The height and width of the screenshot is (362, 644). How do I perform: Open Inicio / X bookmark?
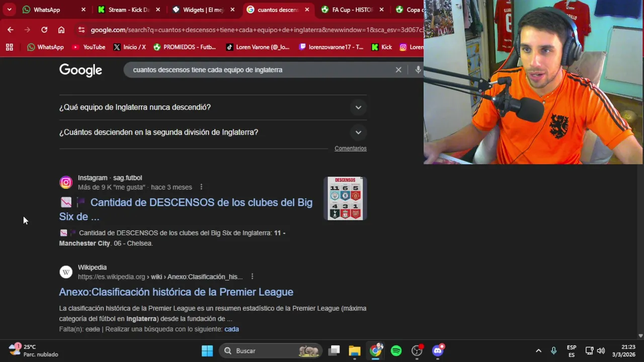[x=129, y=47]
